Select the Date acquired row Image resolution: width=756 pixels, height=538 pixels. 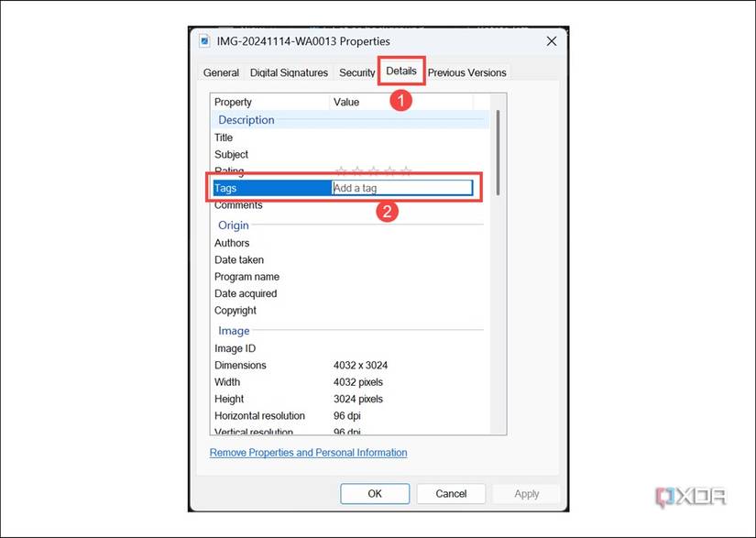coord(350,293)
